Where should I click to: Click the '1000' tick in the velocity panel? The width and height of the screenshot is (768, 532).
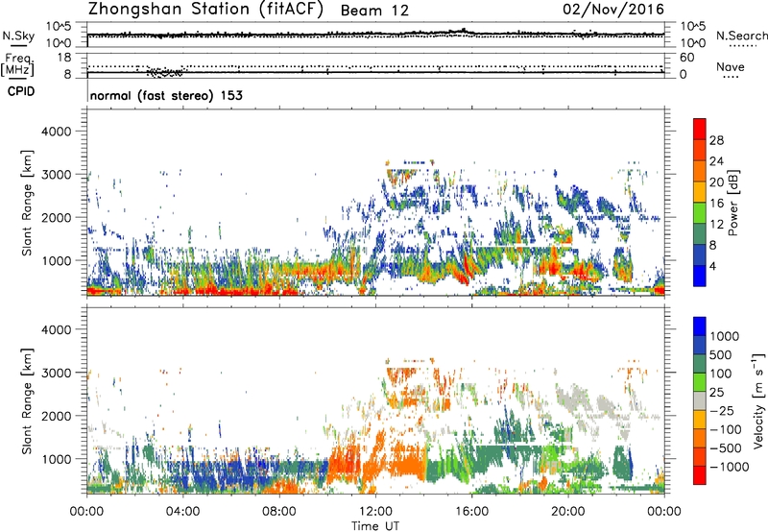tap(56, 459)
